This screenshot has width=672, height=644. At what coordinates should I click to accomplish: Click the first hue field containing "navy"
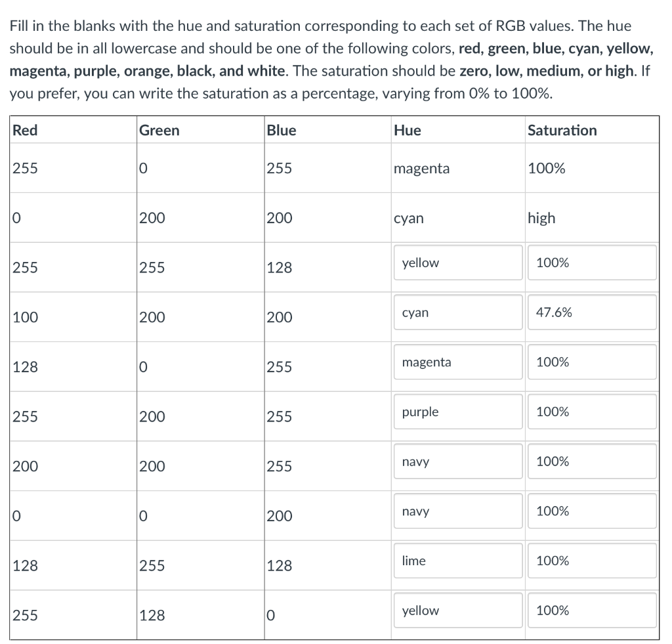click(x=457, y=462)
